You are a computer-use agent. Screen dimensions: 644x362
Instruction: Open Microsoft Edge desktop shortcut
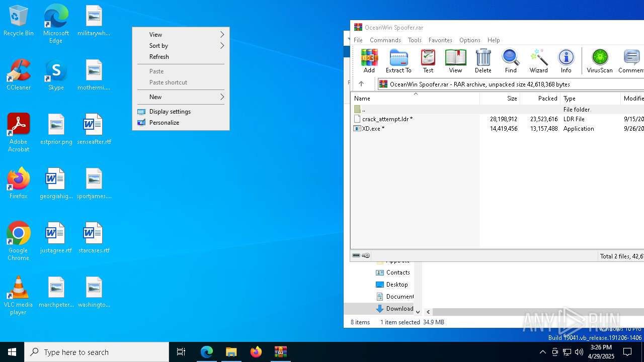pos(56,24)
